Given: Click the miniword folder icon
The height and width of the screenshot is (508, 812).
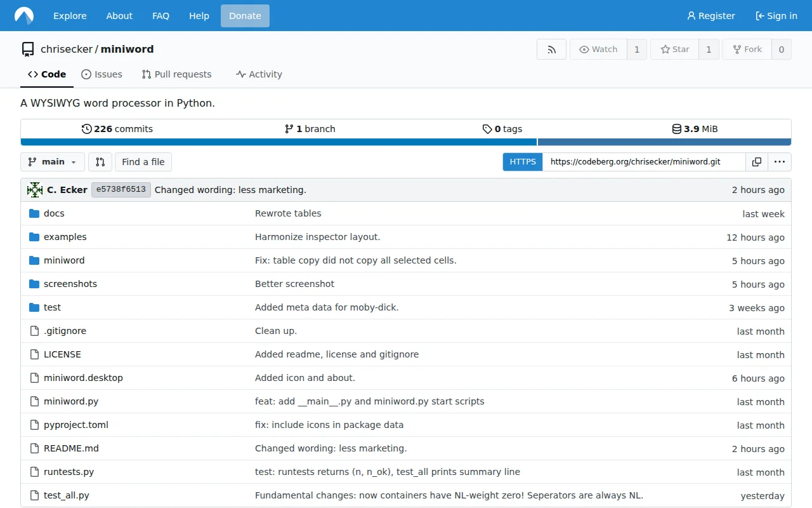Looking at the screenshot, I should click(34, 260).
